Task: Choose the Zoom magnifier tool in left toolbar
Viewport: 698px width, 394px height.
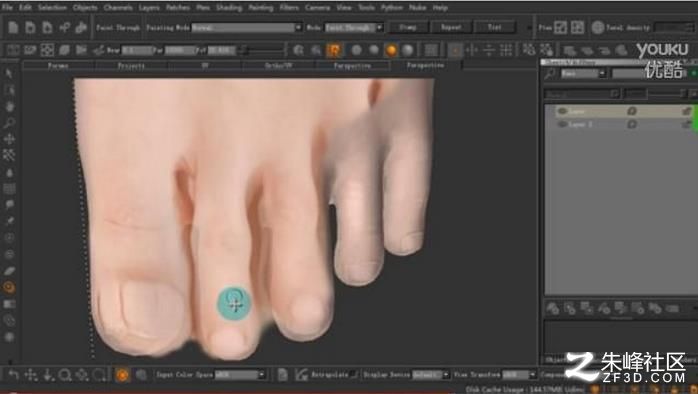Action: coord(9,123)
